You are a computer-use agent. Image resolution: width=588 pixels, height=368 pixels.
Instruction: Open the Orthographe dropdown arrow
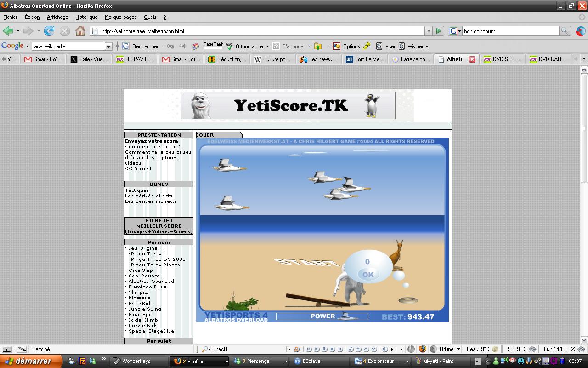coord(267,46)
